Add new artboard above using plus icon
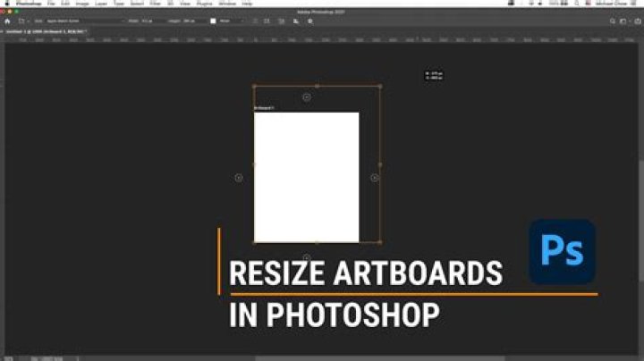Screen dimensions: 644x361 pos(307,97)
